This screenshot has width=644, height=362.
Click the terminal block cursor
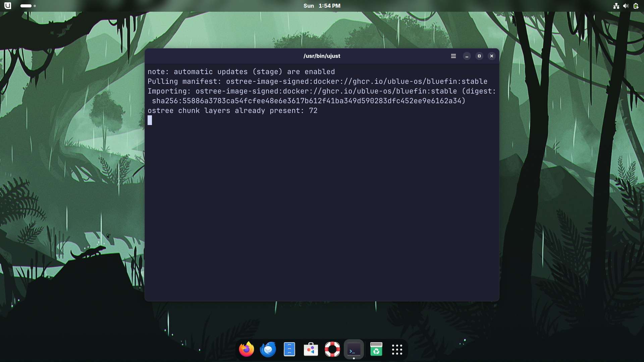tap(150, 120)
